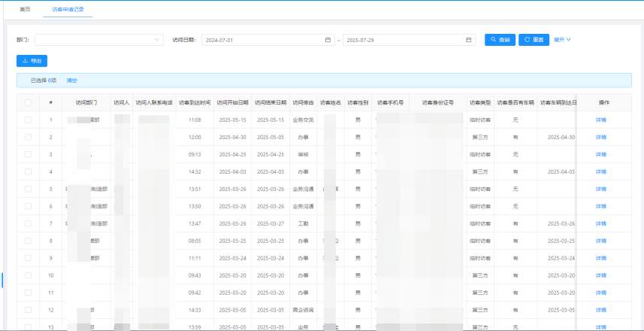The width and height of the screenshot is (644, 331).
Task: Toggle the select-all checkbox in table header
Action: tap(28, 103)
